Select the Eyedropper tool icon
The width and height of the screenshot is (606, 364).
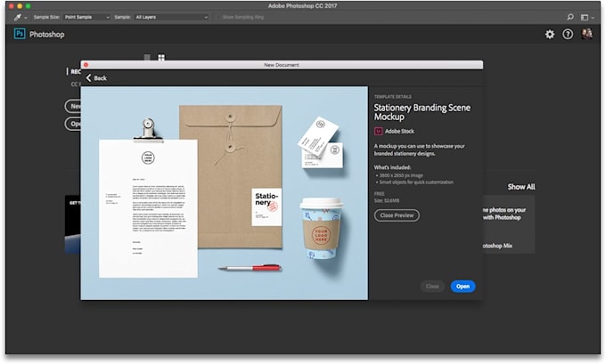18,18
